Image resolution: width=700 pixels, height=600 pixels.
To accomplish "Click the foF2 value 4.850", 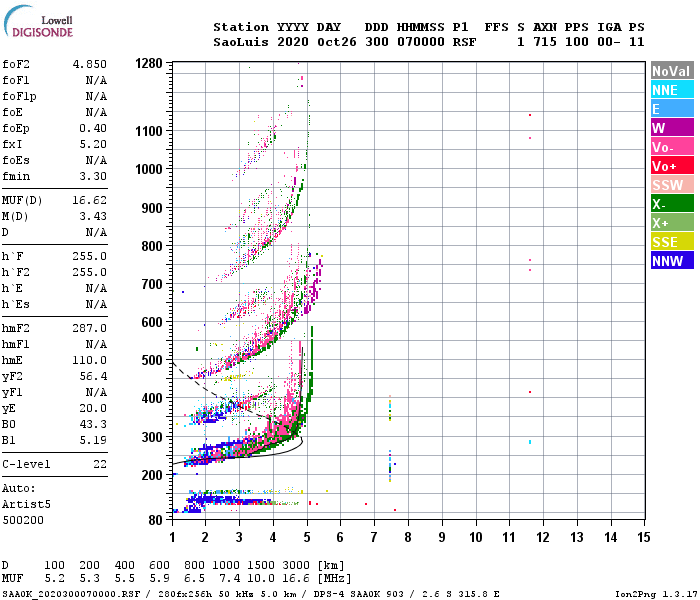I will pyautogui.click(x=90, y=64).
